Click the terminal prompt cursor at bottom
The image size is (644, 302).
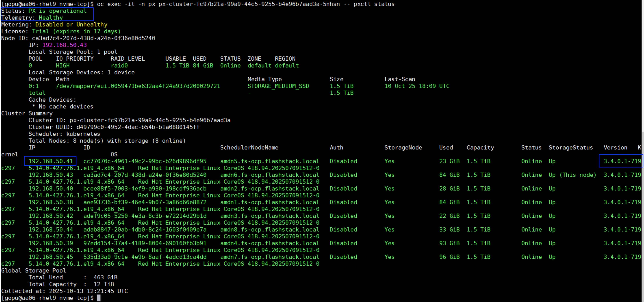tap(99, 298)
